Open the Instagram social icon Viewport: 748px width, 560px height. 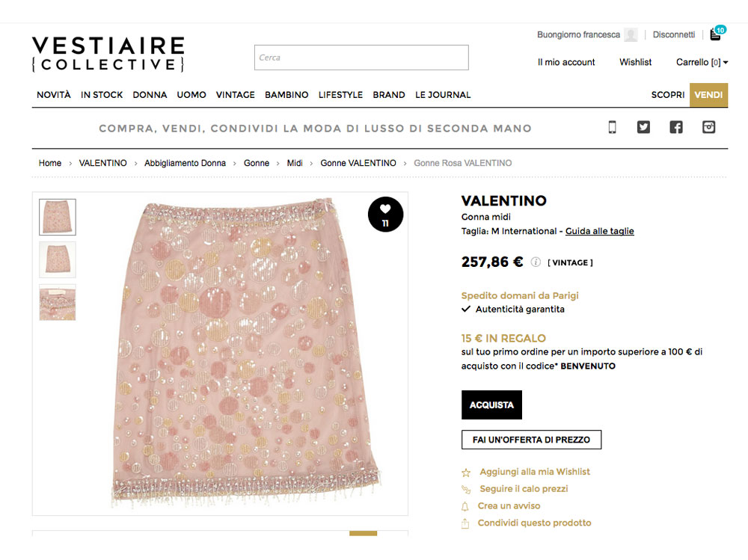(x=709, y=127)
